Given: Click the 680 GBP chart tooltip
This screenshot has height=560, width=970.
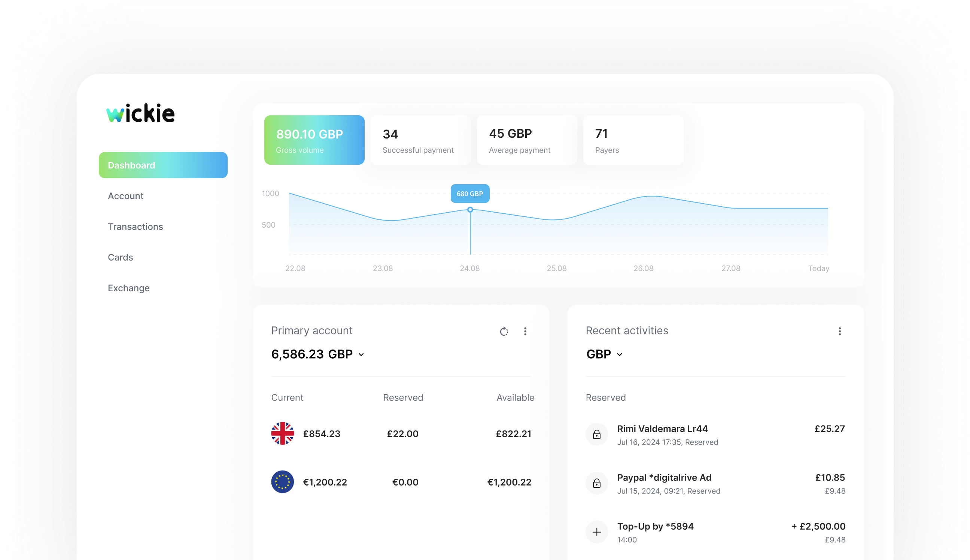Looking at the screenshot, I should click(470, 194).
